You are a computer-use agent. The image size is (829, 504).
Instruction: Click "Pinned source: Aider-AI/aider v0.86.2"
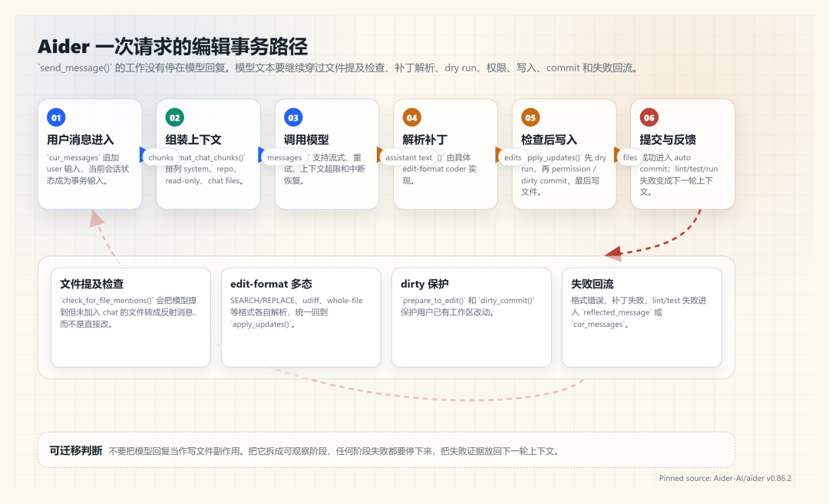[725, 478]
